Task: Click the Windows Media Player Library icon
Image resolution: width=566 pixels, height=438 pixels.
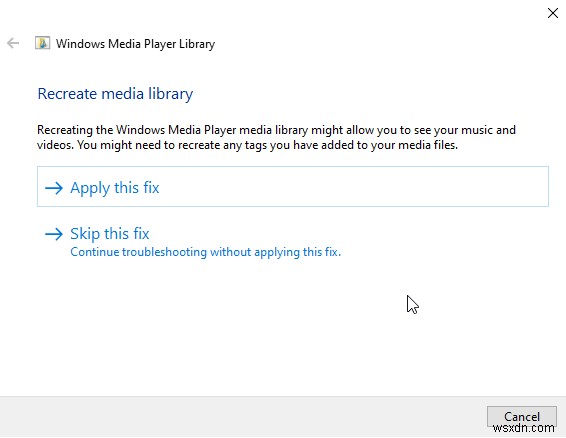Action: click(x=42, y=43)
